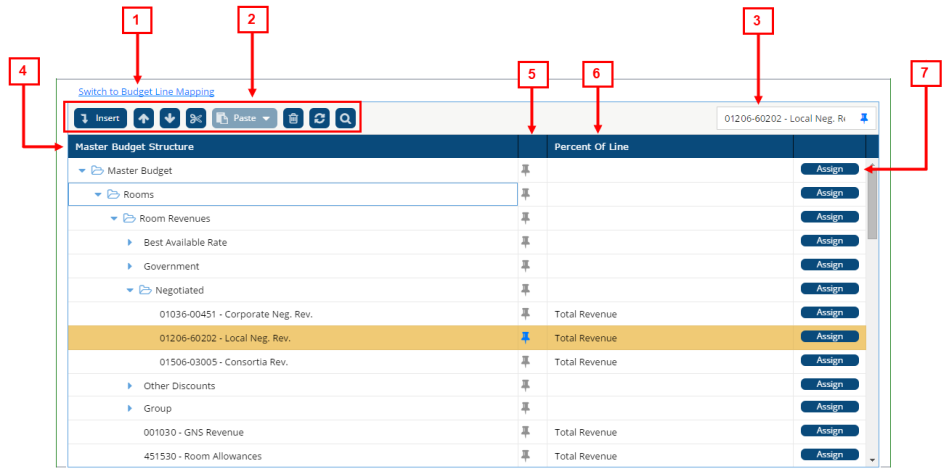Pin the Corporate Neg. Rev. row
Screen dimensions: 949x474
(x=525, y=314)
